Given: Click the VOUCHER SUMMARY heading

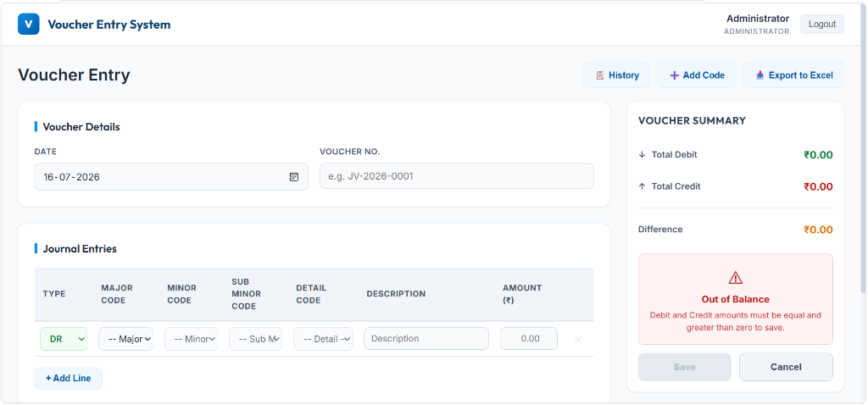Looking at the screenshot, I should [692, 120].
